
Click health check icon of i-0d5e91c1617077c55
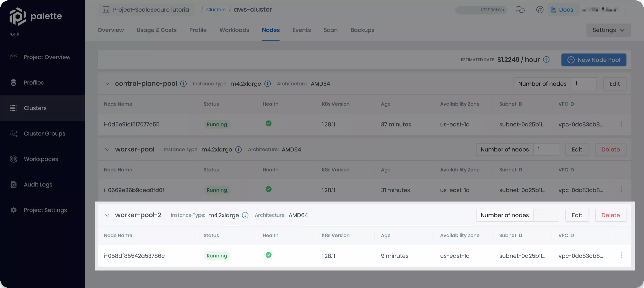point(269,123)
